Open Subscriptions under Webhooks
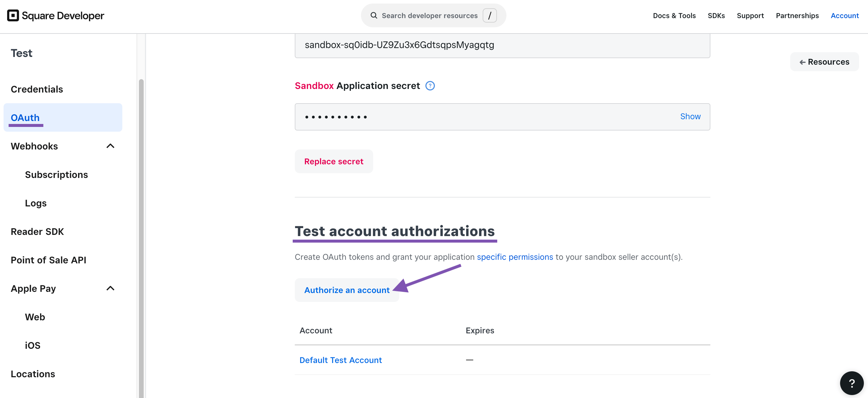 click(x=56, y=174)
